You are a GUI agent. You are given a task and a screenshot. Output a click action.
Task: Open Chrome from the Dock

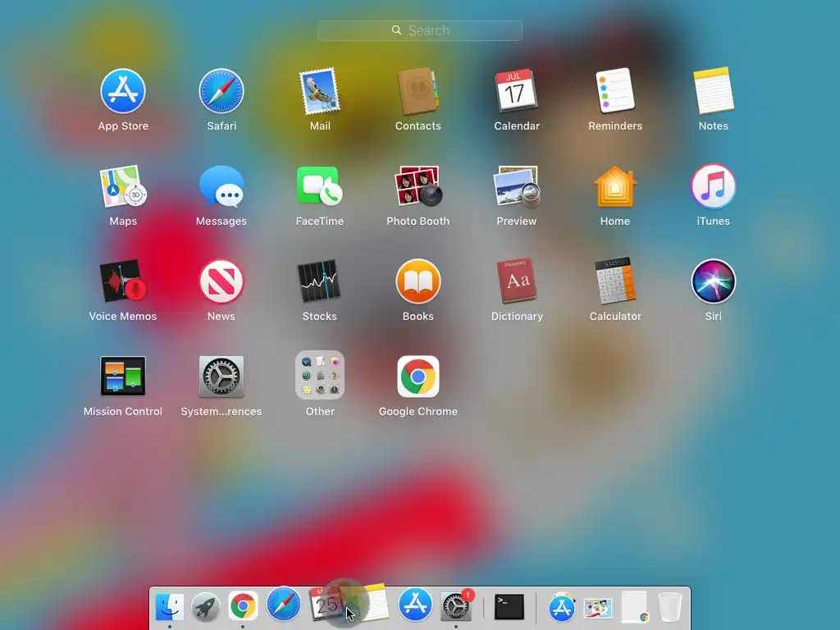tap(243, 607)
